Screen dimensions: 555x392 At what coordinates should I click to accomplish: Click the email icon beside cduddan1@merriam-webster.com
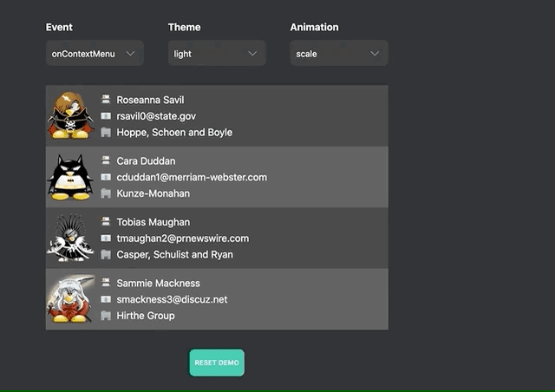click(106, 177)
